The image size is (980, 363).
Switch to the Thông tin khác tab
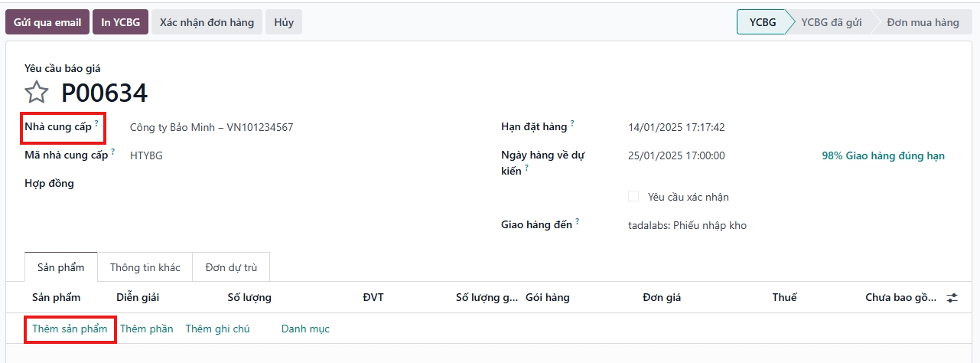click(145, 267)
